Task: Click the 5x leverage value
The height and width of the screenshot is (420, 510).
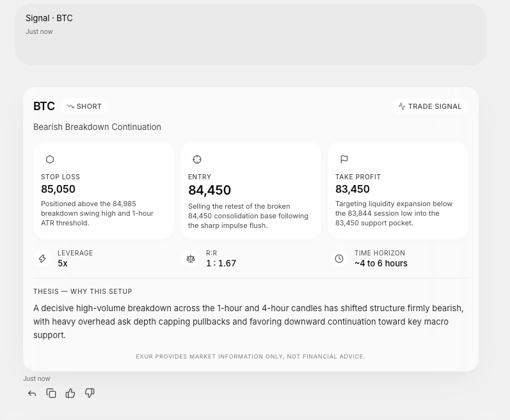Action: pos(63,263)
